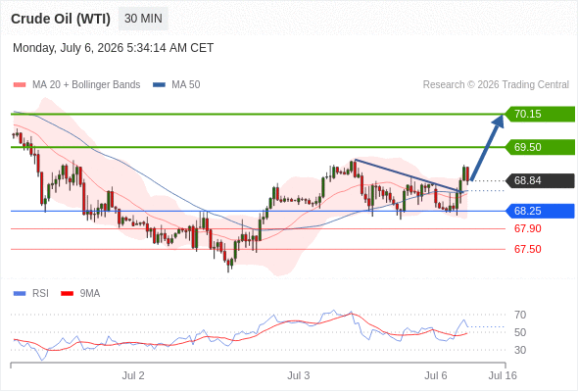Click the 67.50 red support level label
Image resolution: width=578 pixels, height=392 pixels.
pyautogui.click(x=528, y=249)
